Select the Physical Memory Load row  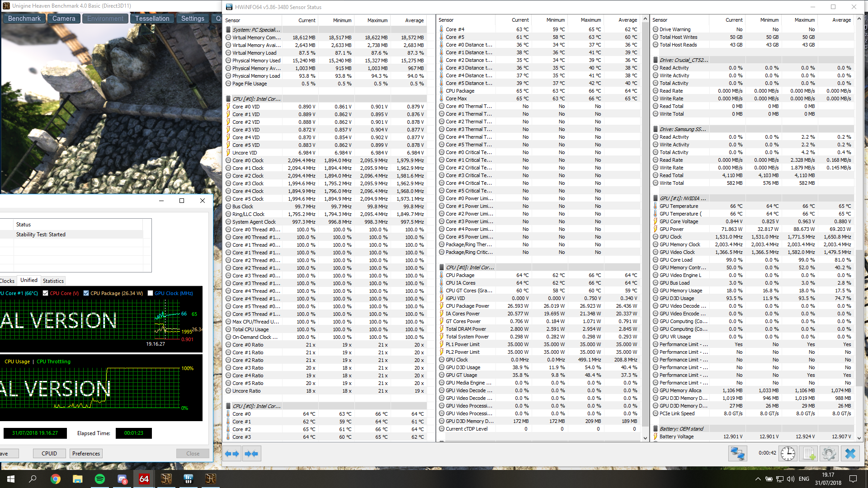326,76
